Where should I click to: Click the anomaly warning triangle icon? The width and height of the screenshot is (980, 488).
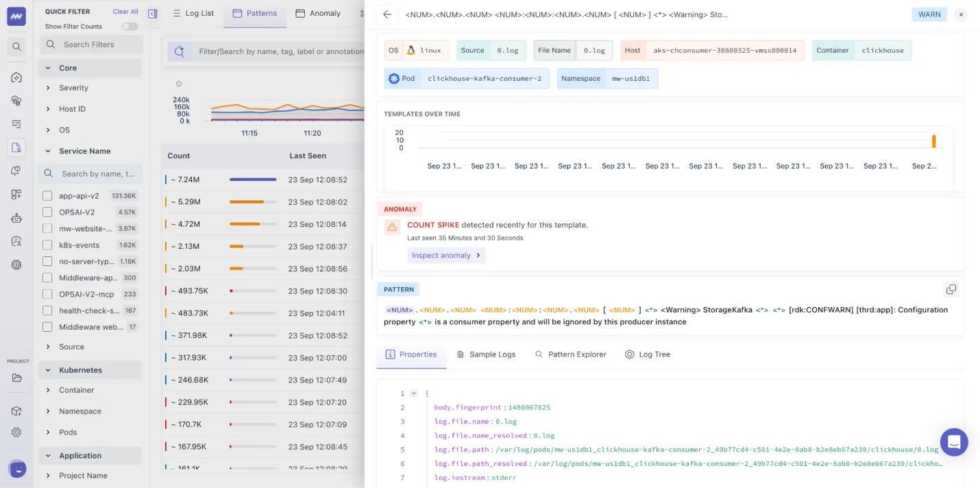pos(392,227)
